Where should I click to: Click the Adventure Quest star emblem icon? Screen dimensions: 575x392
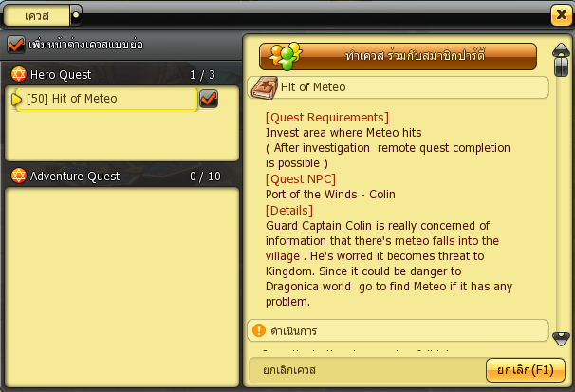[x=19, y=176]
